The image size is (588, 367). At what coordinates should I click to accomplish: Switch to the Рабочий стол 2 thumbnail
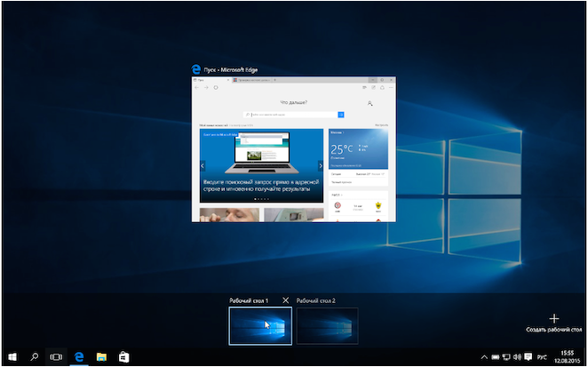(328, 326)
